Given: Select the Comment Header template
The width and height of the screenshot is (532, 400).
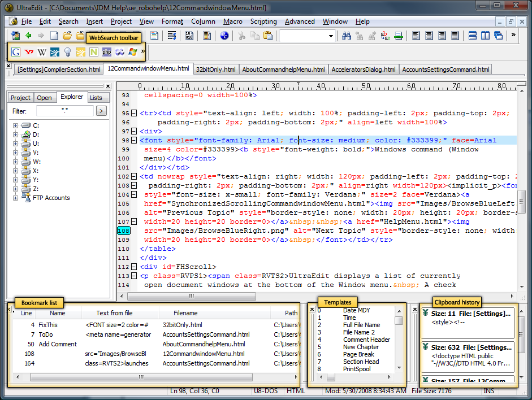Looking at the screenshot, I should click(x=366, y=340).
